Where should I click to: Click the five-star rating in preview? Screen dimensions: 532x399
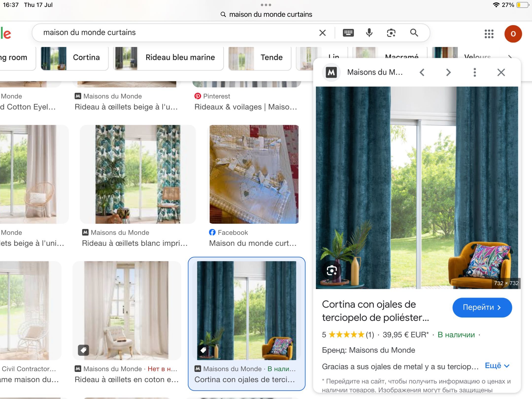tap(347, 334)
